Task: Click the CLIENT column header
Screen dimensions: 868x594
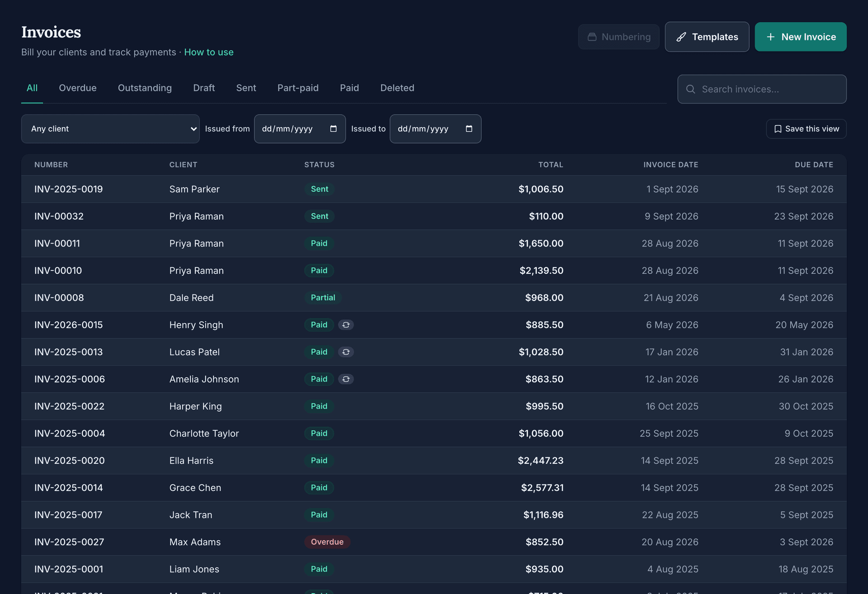Action: (183, 165)
